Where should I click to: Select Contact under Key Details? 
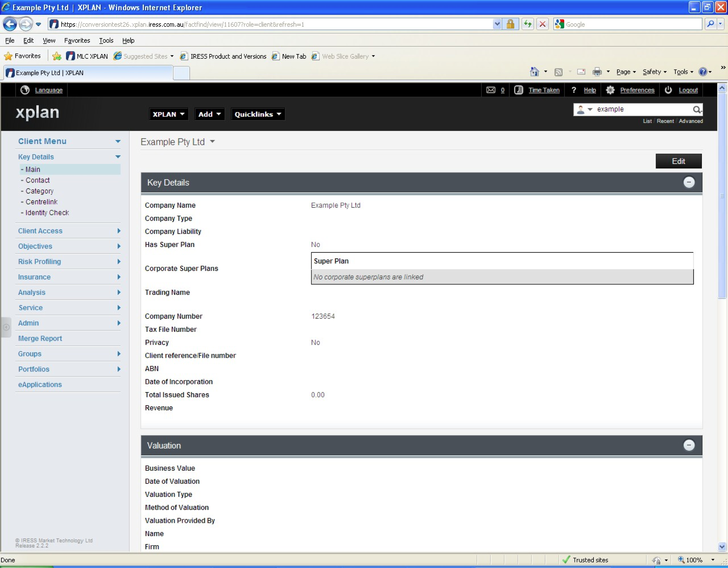coord(37,180)
